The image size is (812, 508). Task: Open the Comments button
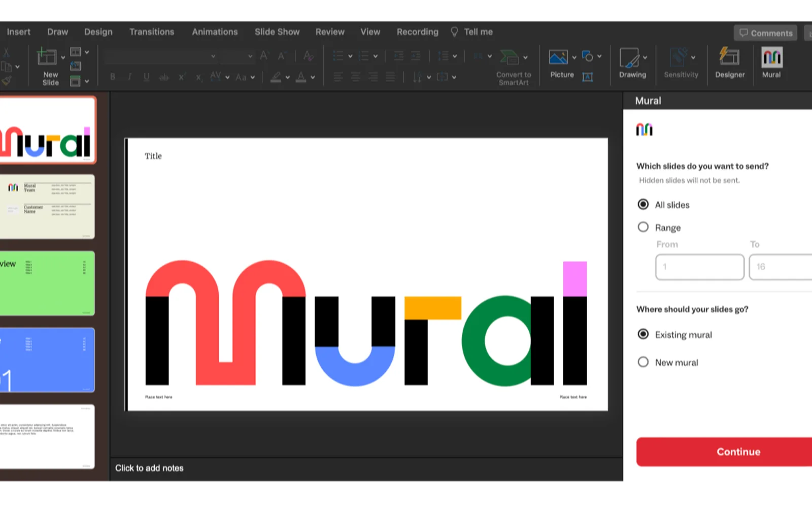tap(765, 33)
